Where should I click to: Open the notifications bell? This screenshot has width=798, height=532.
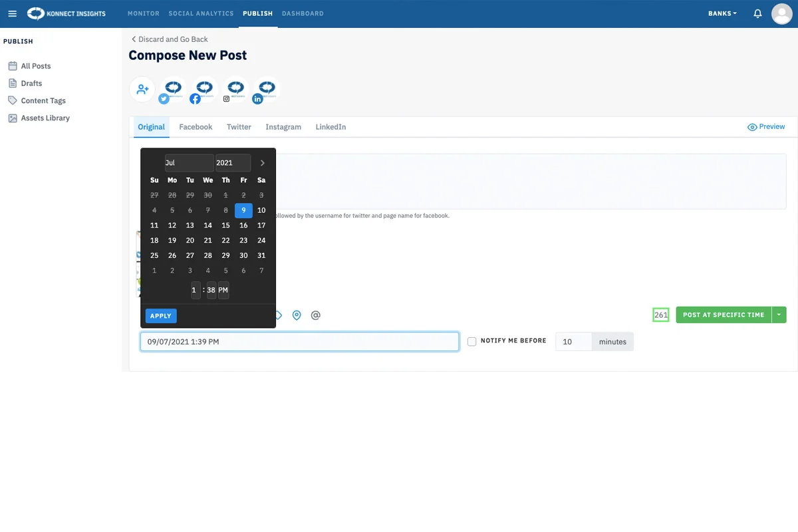(x=757, y=13)
